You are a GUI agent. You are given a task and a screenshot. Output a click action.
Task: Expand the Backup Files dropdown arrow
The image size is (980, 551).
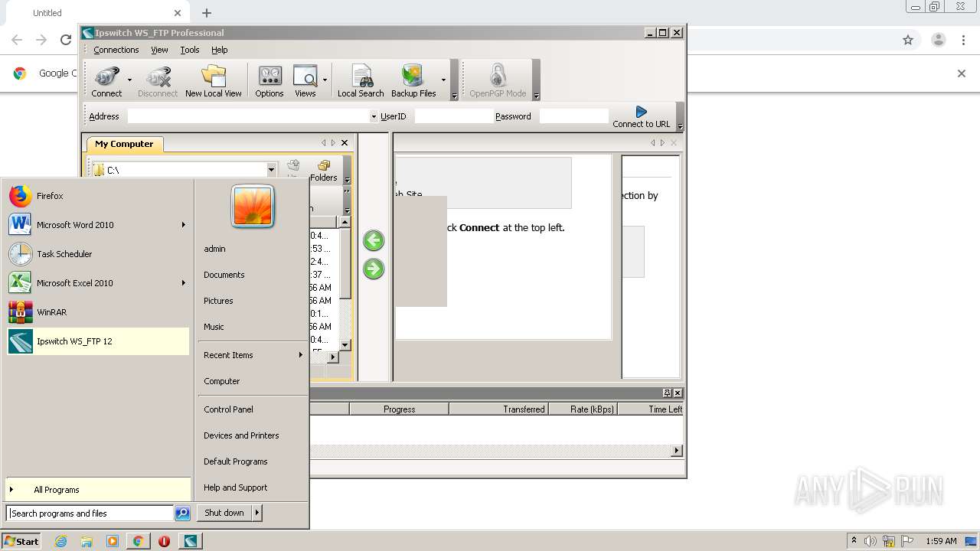pos(443,80)
